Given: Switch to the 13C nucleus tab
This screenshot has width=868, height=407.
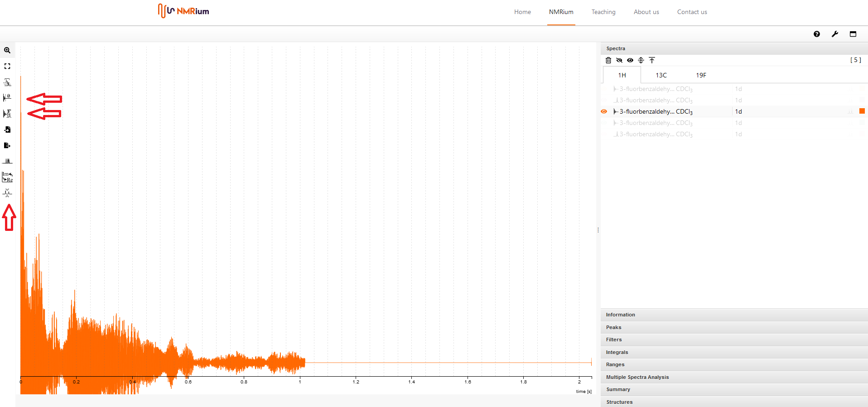Looking at the screenshot, I should (661, 75).
